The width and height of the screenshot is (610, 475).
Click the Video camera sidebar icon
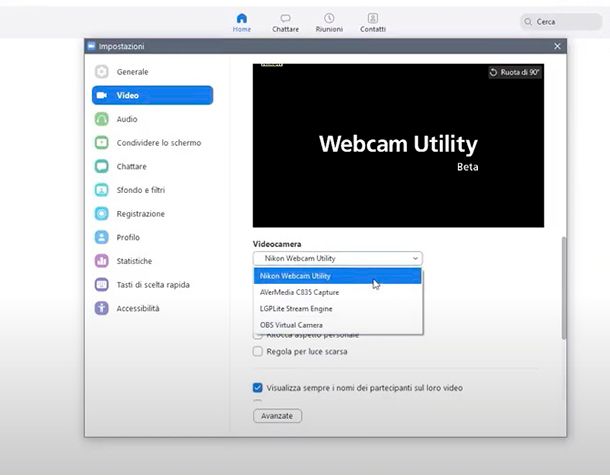[x=102, y=95]
